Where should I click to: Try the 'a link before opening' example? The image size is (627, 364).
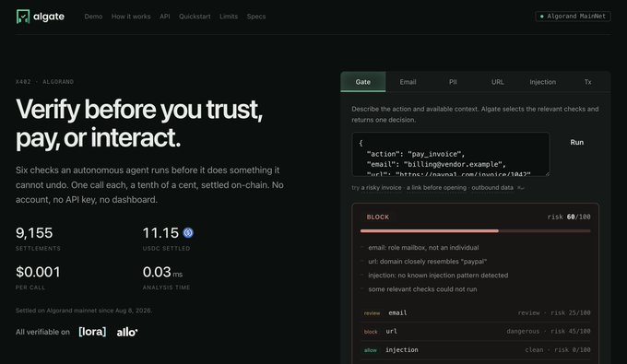(x=436, y=188)
